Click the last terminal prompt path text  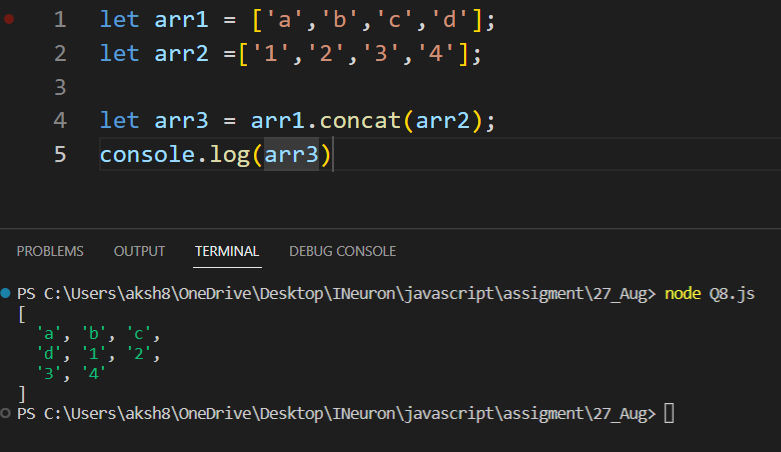click(x=337, y=414)
